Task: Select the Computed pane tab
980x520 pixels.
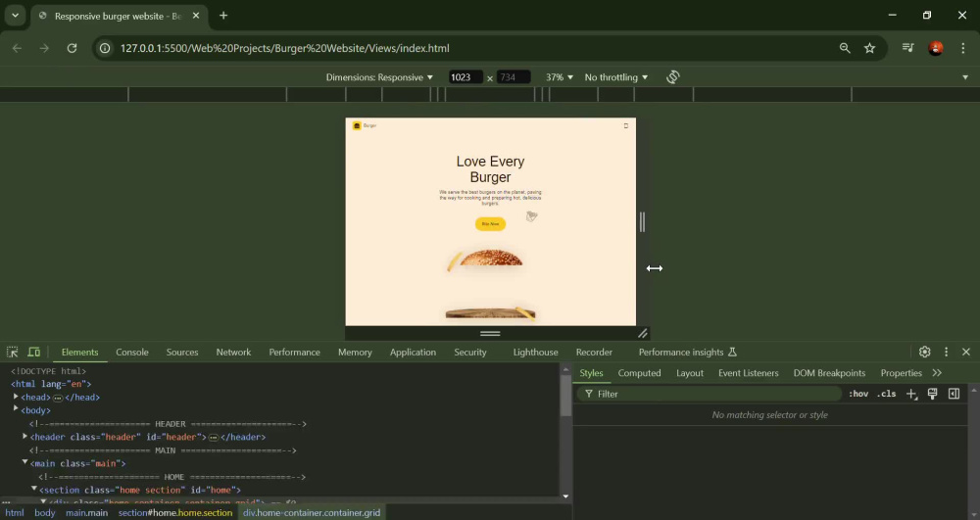Action: coord(639,373)
